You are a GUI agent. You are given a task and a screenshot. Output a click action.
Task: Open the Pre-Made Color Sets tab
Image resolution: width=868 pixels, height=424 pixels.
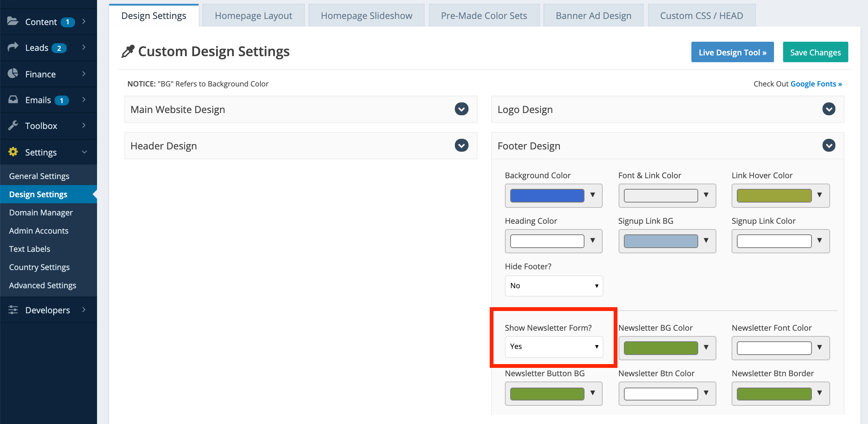coord(484,16)
